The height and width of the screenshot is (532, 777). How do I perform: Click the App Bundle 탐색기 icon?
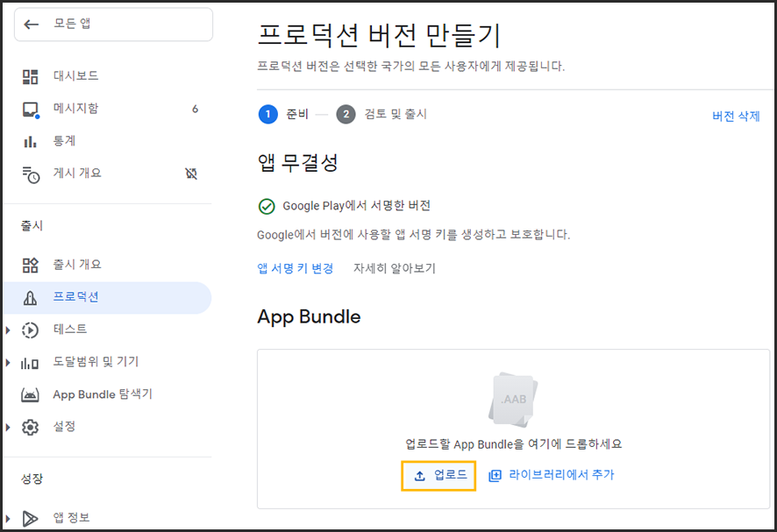(x=31, y=394)
